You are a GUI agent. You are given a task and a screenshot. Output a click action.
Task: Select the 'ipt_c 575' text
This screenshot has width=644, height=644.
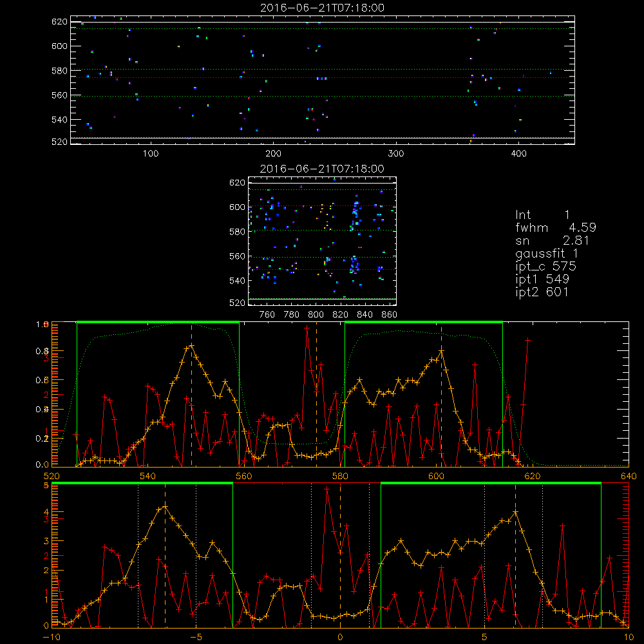[546, 267]
